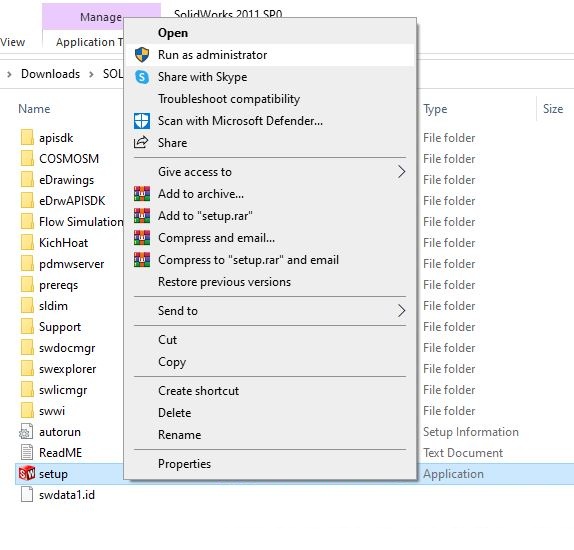Image resolution: width=574 pixels, height=550 pixels.
Task: Click the KichHoat folder icon
Action: click(27, 243)
